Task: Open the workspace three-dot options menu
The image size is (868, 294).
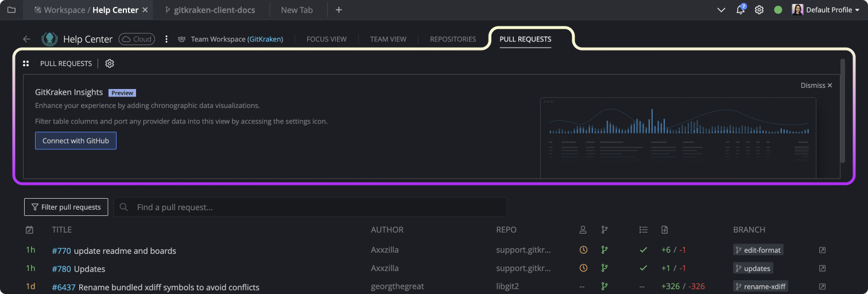Action: pyautogui.click(x=166, y=39)
